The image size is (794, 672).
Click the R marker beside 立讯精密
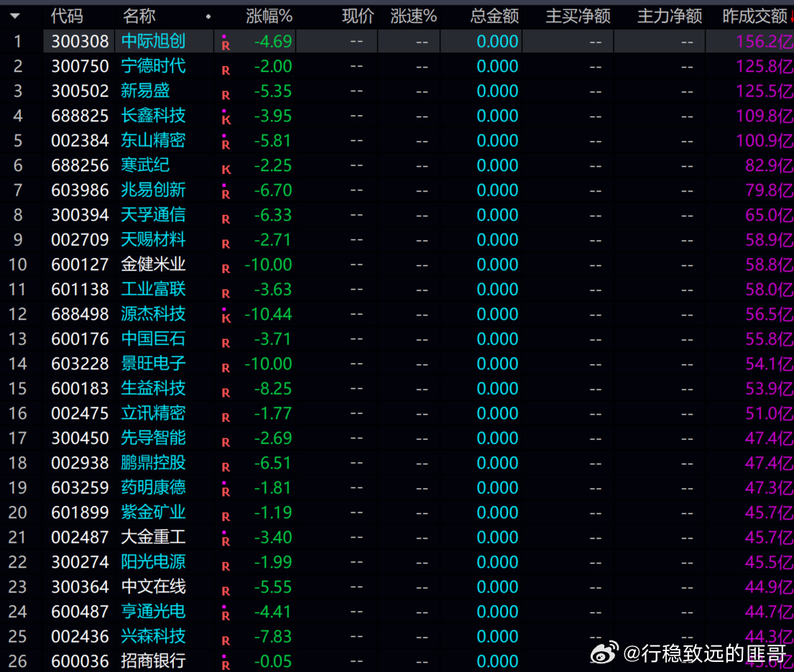coord(226,418)
